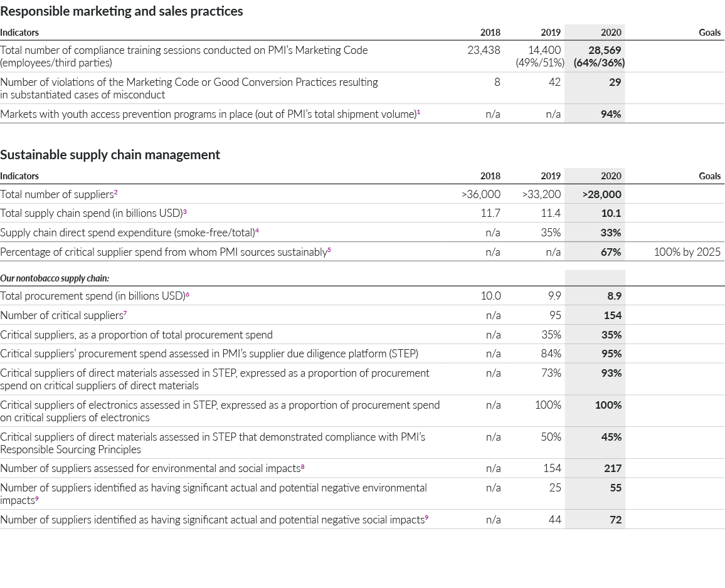Open footnote 2 beside Total number of suppliers
The height and width of the screenshot is (588, 725).
coord(116,192)
